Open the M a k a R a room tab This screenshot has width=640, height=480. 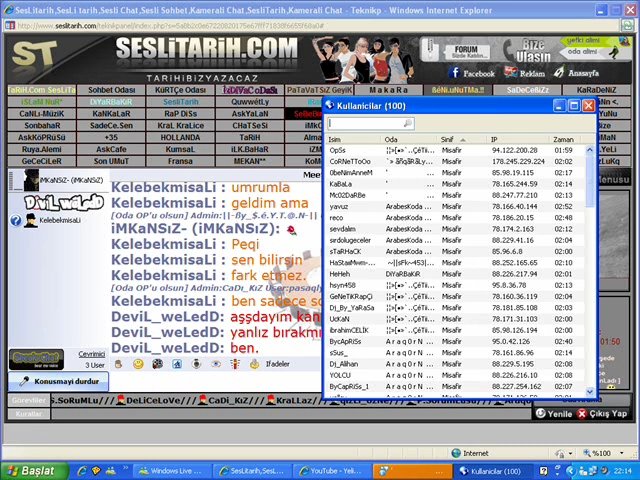(389, 90)
